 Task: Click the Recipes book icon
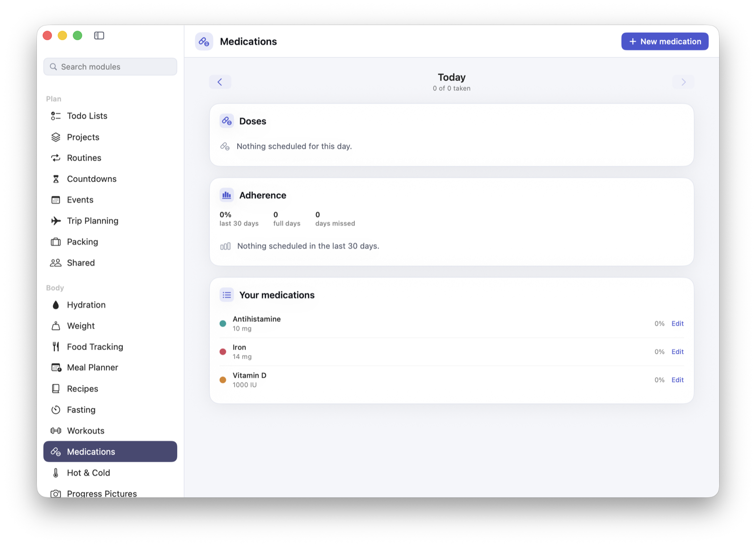[56, 389]
